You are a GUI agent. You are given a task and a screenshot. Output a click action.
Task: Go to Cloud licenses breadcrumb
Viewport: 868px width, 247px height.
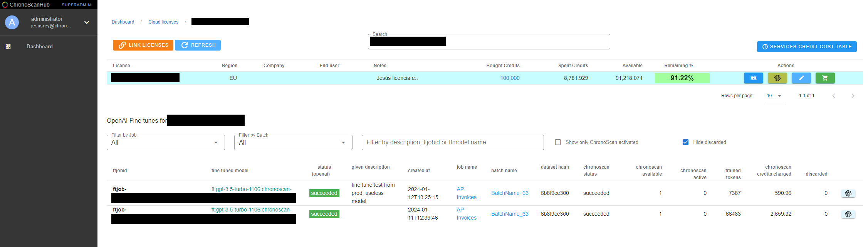pyautogui.click(x=163, y=22)
